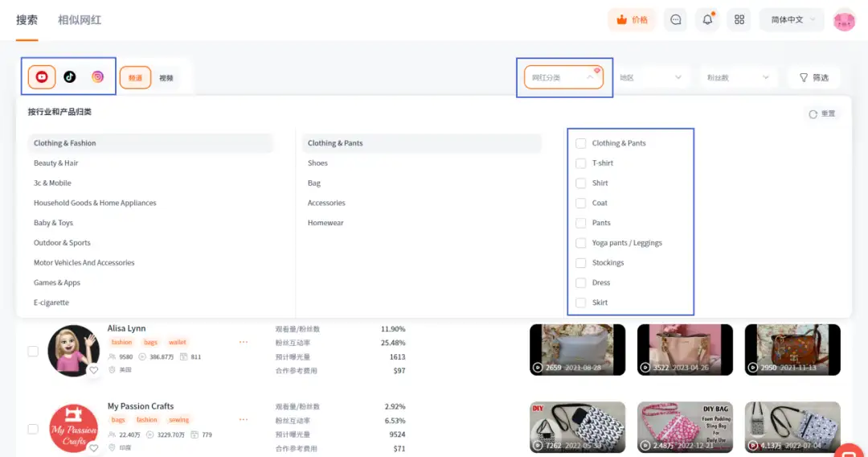Select the Alisa Lynn row checkbox
The height and width of the screenshot is (457, 868).
[x=33, y=351]
